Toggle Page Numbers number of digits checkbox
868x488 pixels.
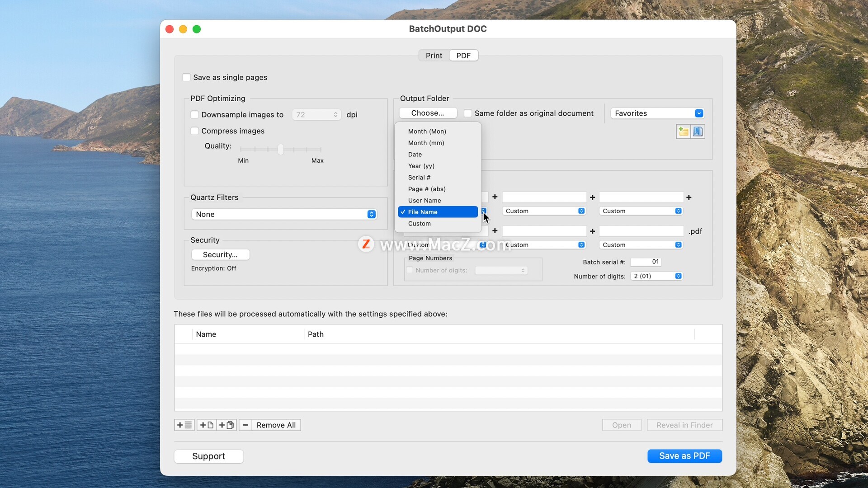click(x=410, y=270)
